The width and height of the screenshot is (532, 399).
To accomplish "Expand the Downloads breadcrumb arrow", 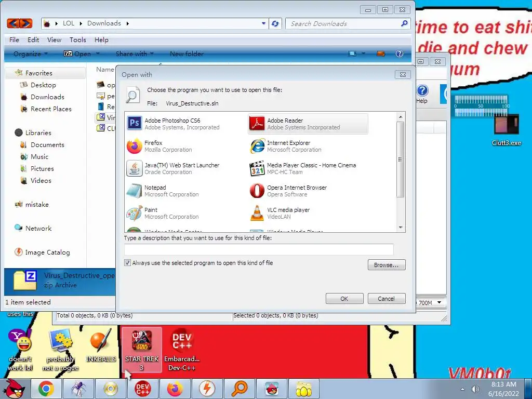I will coord(128,23).
